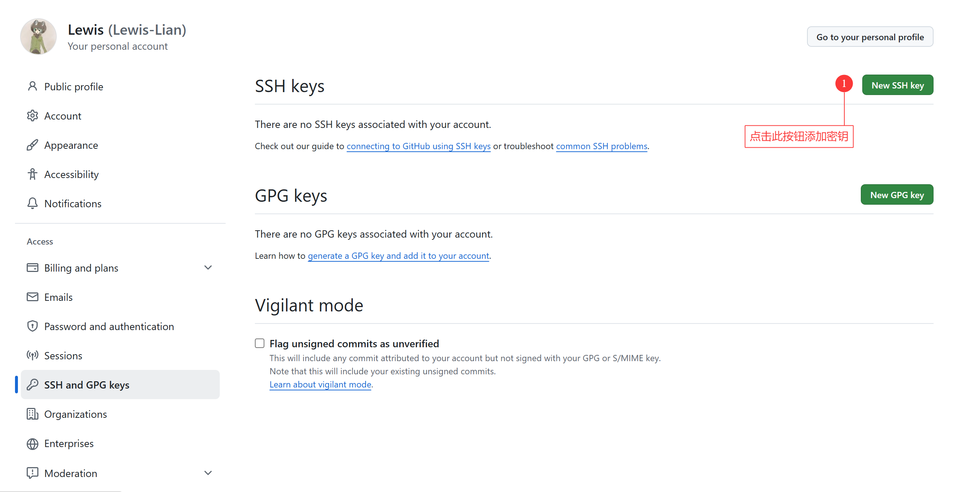This screenshot has width=980, height=492.
Task: Click the Lewis profile avatar image
Action: click(38, 37)
